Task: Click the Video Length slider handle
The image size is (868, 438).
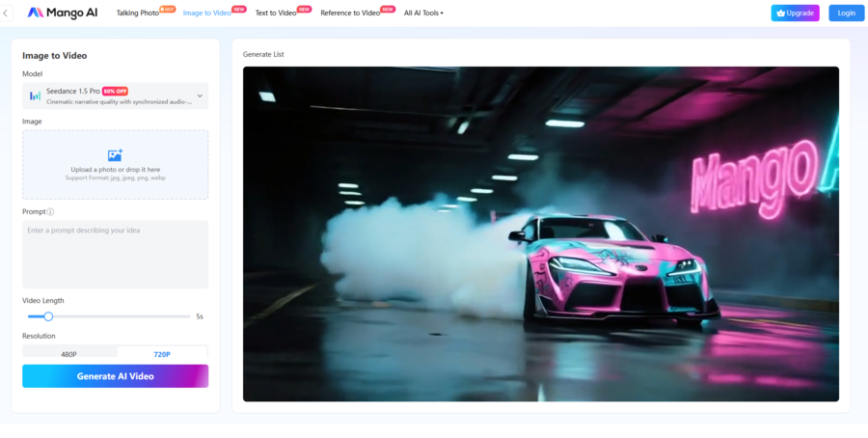Action: pos(48,316)
